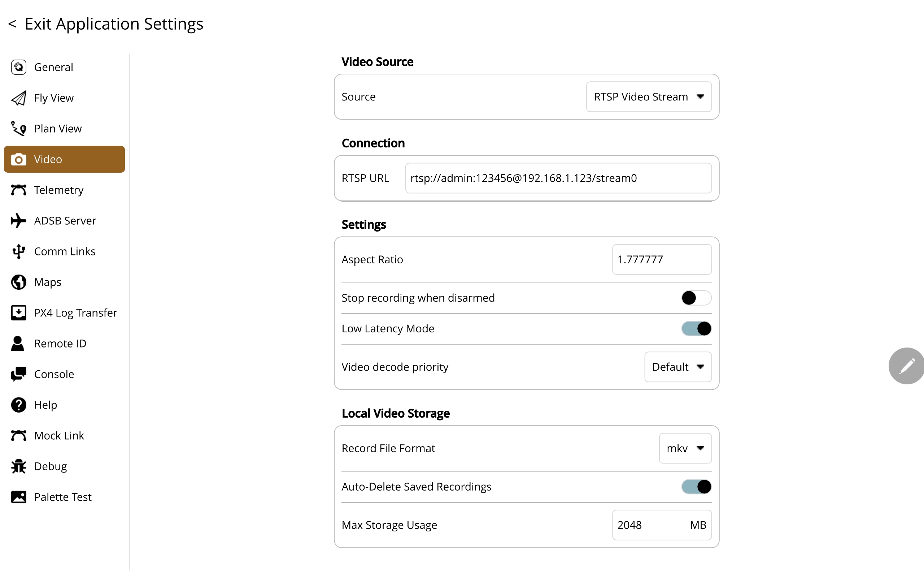Toggle Stop recording when disarmed switch
This screenshot has width=924, height=578.
click(x=696, y=298)
